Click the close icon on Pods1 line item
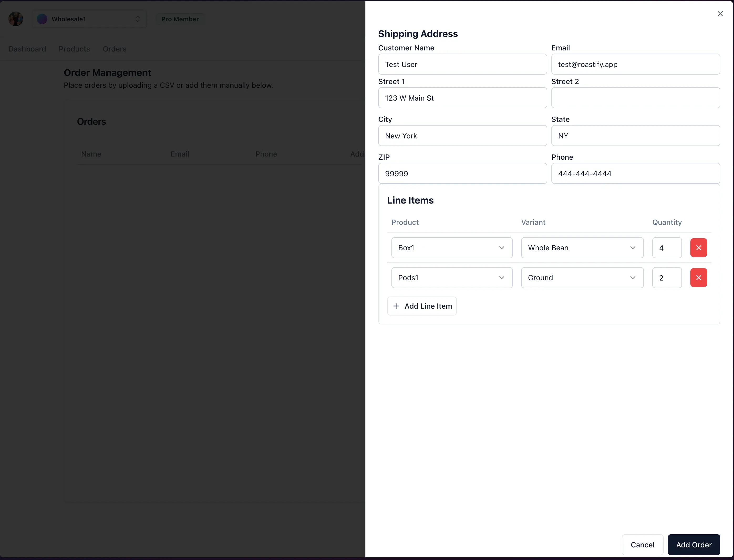 click(699, 278)
